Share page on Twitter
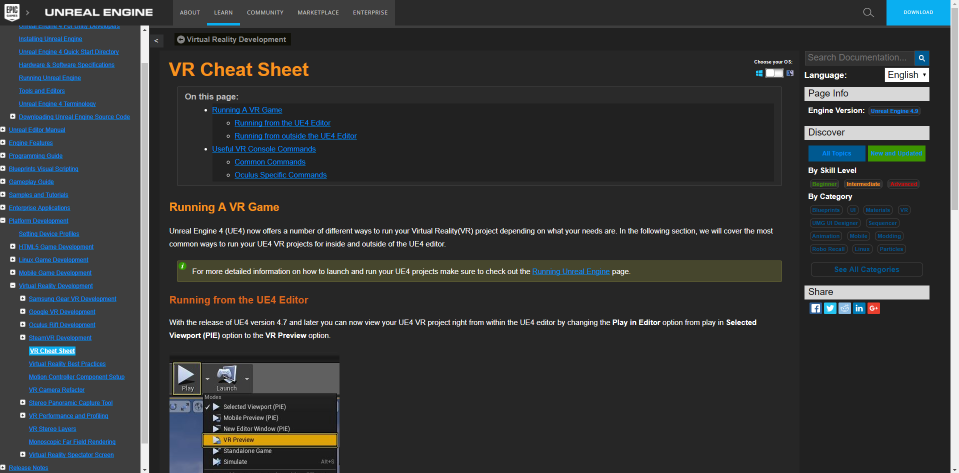The height and width of the screenshot is (473, 959). tap(830, 308)
